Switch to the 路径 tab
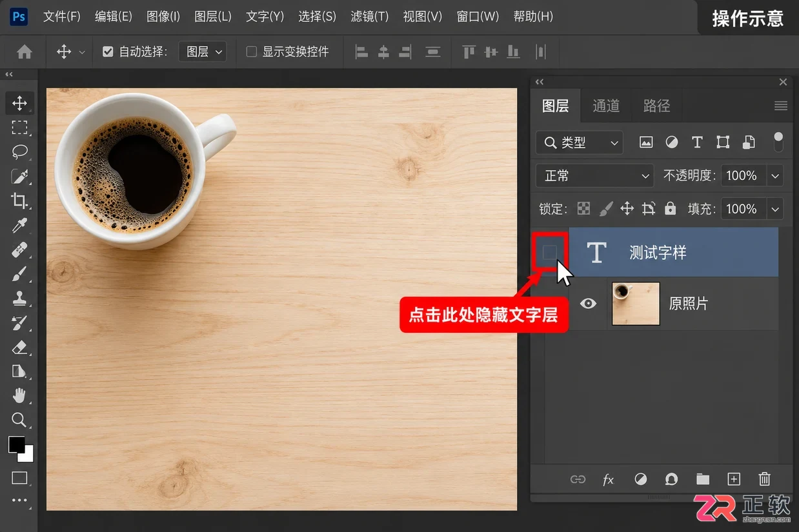The image size is (799, 532). [657, 106]
